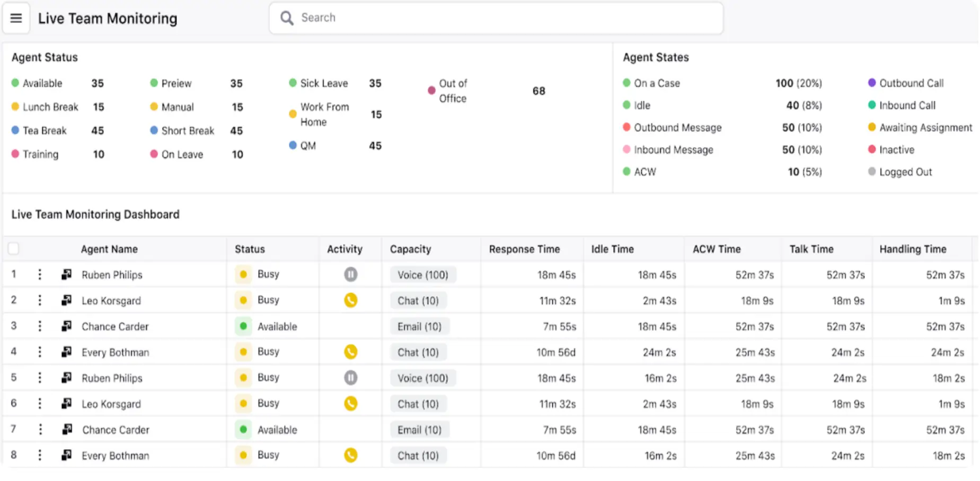Open the kebab menu for Every Bothman

click(x=40, y=352)
